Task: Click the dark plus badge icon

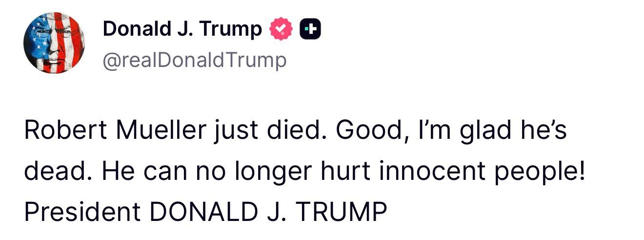Action: click(309, 30)
